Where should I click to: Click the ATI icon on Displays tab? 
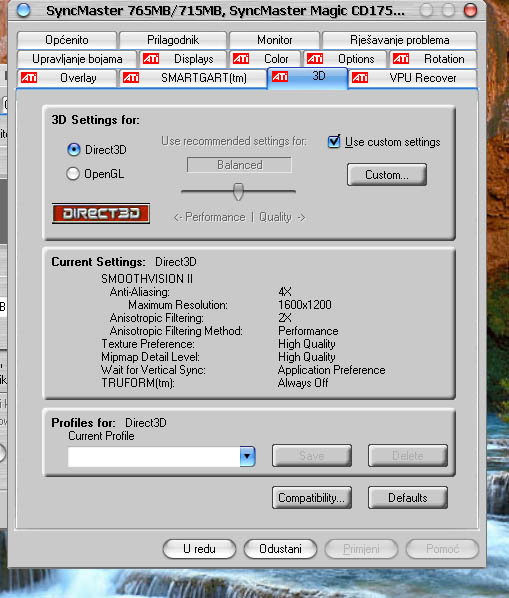point(151,59)
